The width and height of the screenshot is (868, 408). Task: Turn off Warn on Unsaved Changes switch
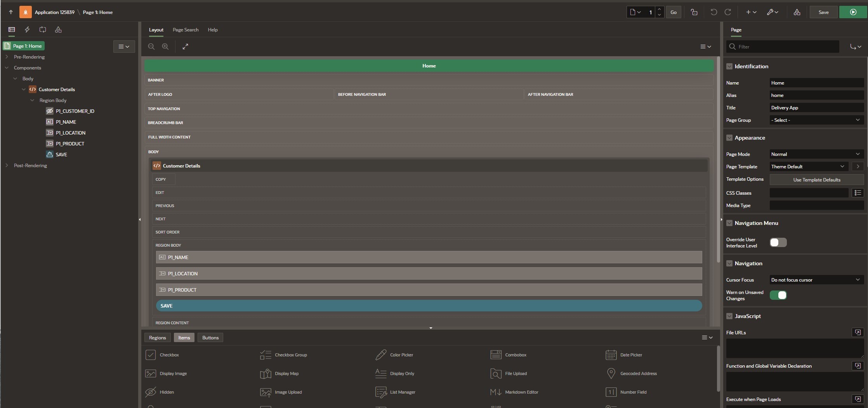point(778,295)
